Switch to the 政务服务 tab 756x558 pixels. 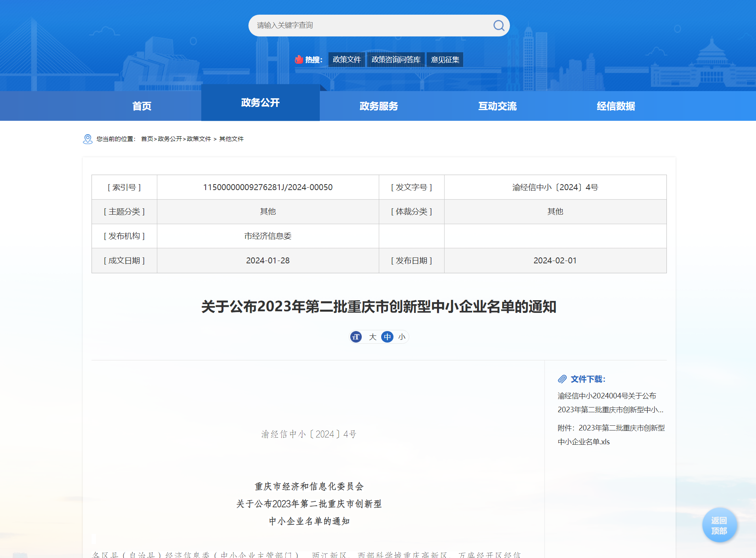tap(378, 106)
